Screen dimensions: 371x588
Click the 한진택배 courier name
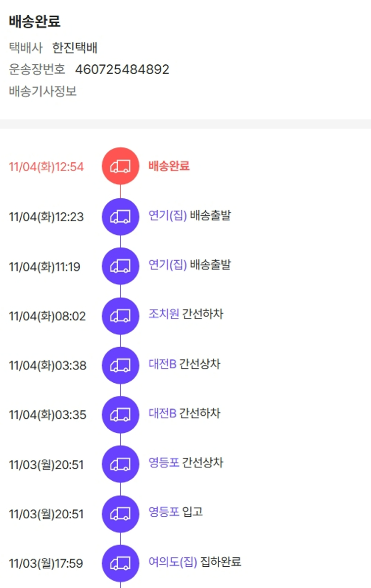(75, 48)
